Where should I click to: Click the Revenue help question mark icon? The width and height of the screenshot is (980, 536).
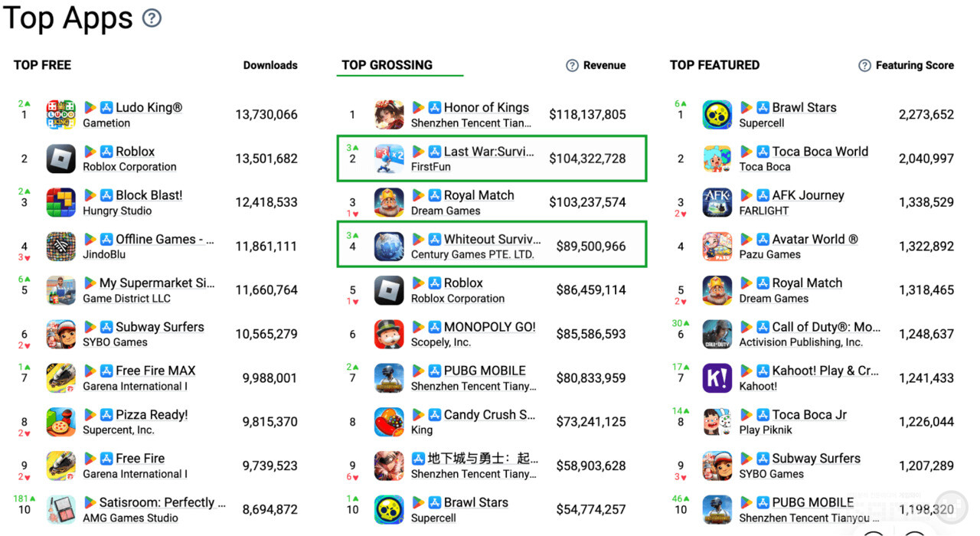coord(572,66)
